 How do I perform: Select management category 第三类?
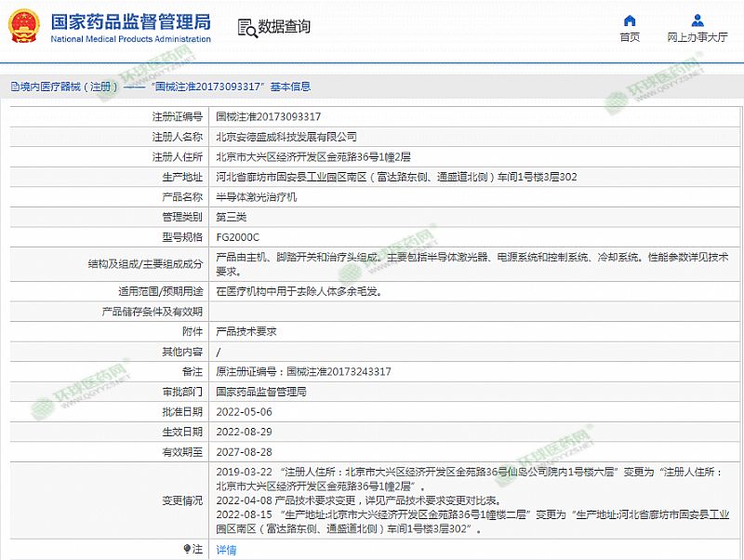coord(232,218)
